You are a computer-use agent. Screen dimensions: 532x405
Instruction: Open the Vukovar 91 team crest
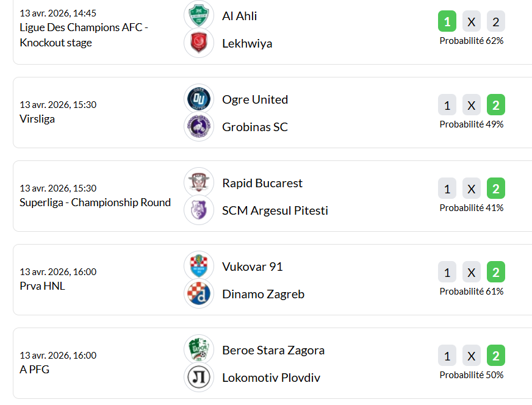point(199,267)
